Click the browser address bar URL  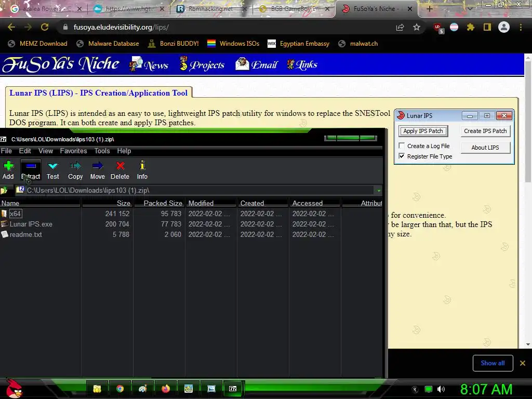(121, 27)
